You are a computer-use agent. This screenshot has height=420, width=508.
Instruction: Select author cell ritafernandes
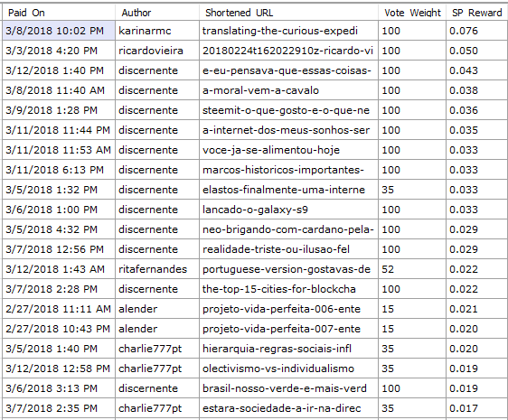157,269
